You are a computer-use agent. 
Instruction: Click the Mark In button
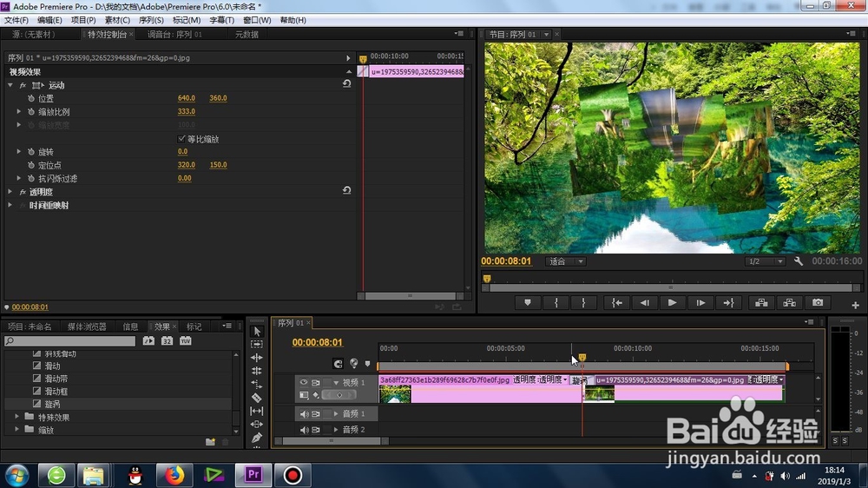[x=556, y=302]
